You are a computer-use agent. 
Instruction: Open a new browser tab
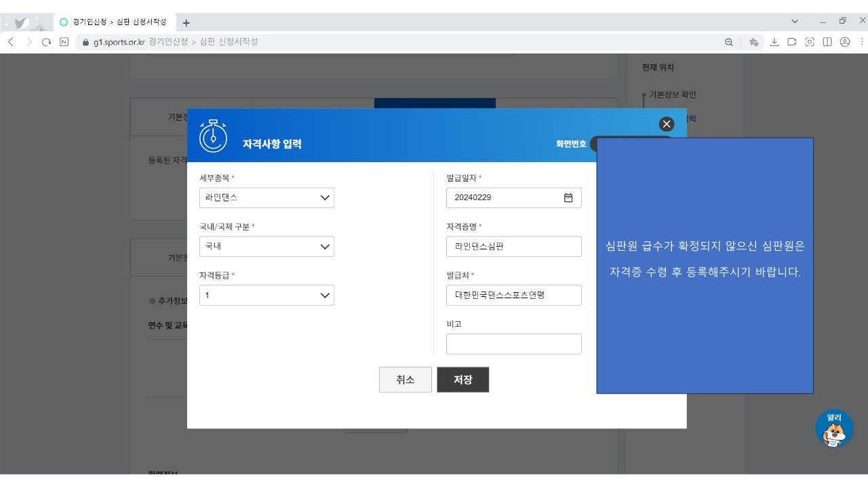(186, 22)
